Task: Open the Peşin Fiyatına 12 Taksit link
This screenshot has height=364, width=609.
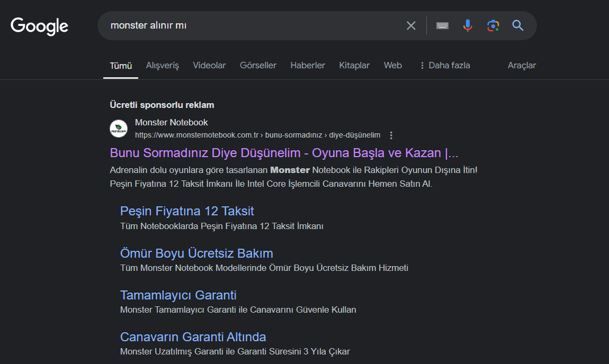Action: (x=187, y=211)
